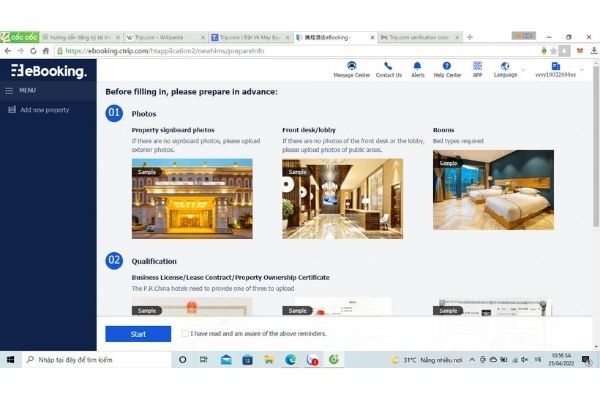The height and width of the screenshot is (400, 600).
Task: Open the rooms sample photo
Action: point(493,190)
